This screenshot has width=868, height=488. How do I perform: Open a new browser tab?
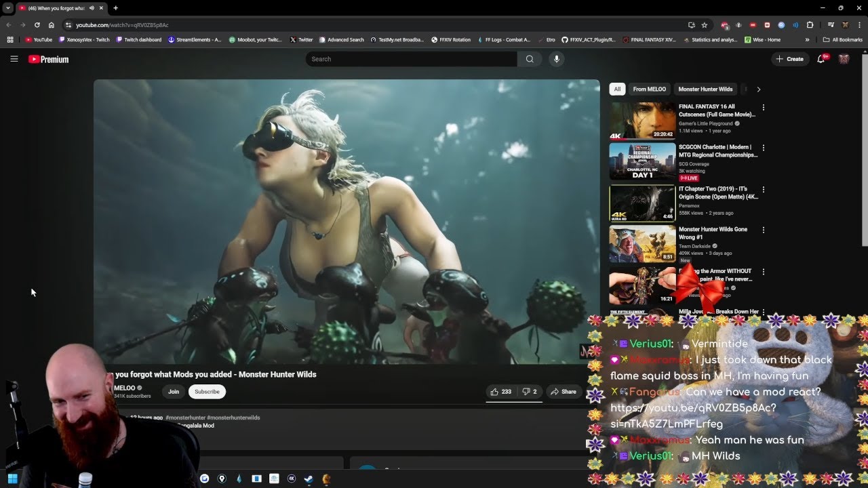pos(115,8)
